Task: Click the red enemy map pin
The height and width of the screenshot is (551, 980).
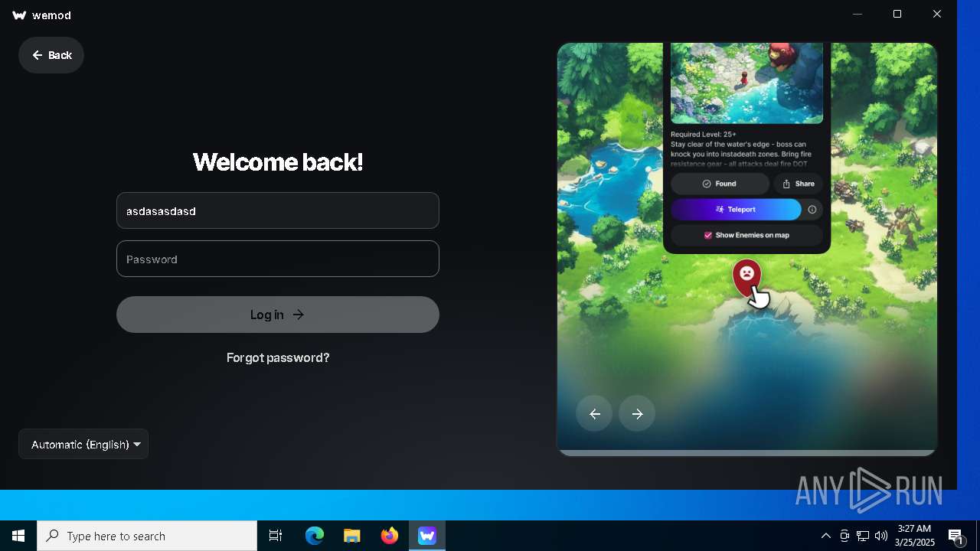Action: point(746,278)
